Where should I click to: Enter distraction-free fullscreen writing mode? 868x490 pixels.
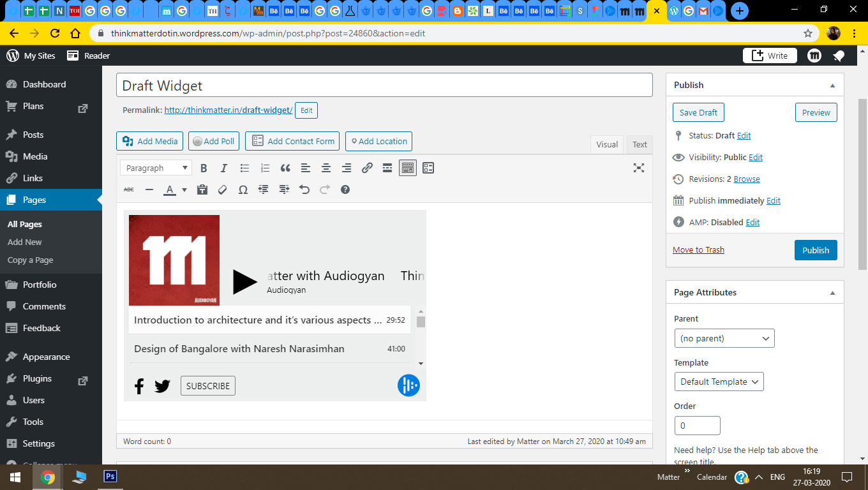point(638,168)
